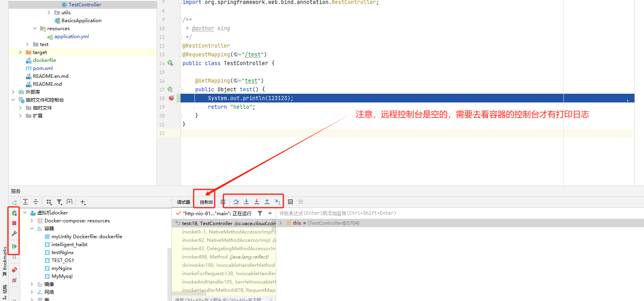
Task: Expand the utils package in project tree
Action: pyautogui.click(x=49, y=12)
